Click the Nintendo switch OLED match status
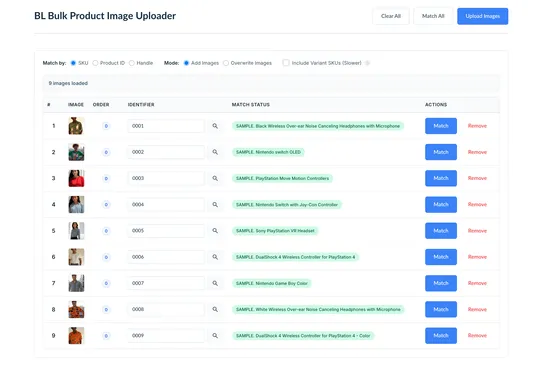Image resolution: width=542 pixels, height=373 pixels. pyautogui.click(x=268, y=152)
